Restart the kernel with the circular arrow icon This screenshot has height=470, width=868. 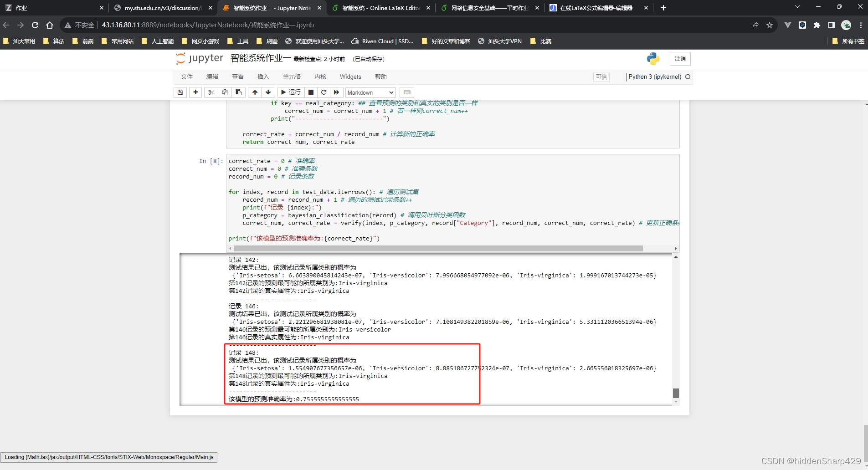pos(324,92)
